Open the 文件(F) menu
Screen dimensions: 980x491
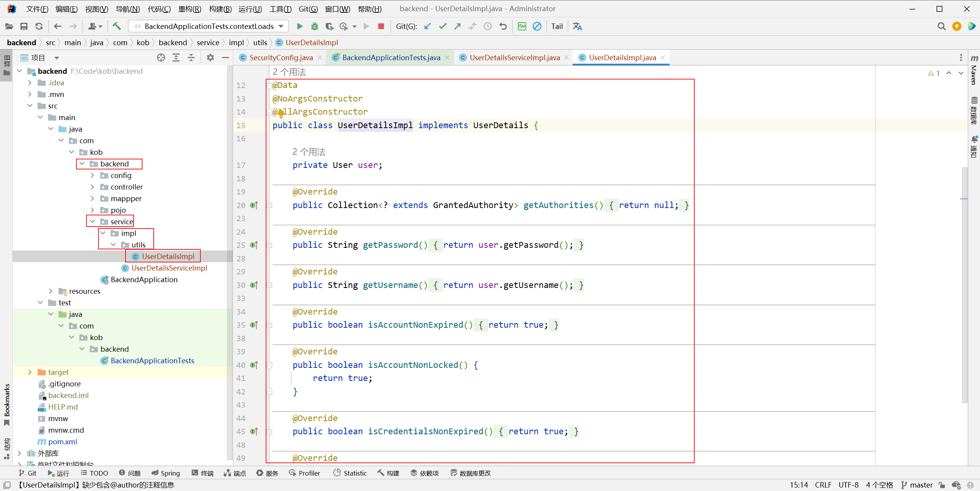pyautogui.click(x=37, y=8)
